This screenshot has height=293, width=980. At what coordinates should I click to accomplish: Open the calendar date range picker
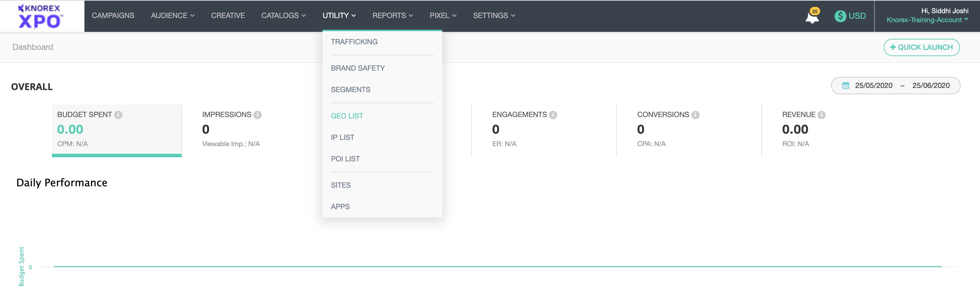[x=845, y=86]
